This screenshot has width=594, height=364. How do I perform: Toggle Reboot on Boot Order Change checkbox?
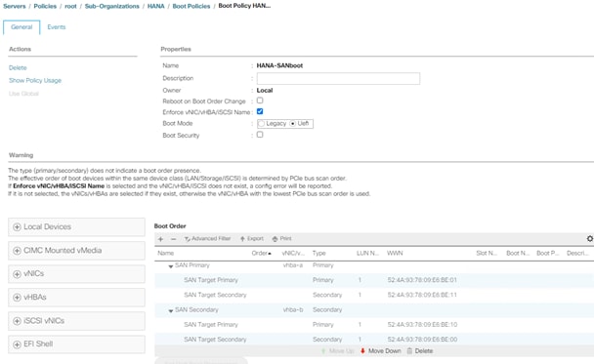click(260, 101)
